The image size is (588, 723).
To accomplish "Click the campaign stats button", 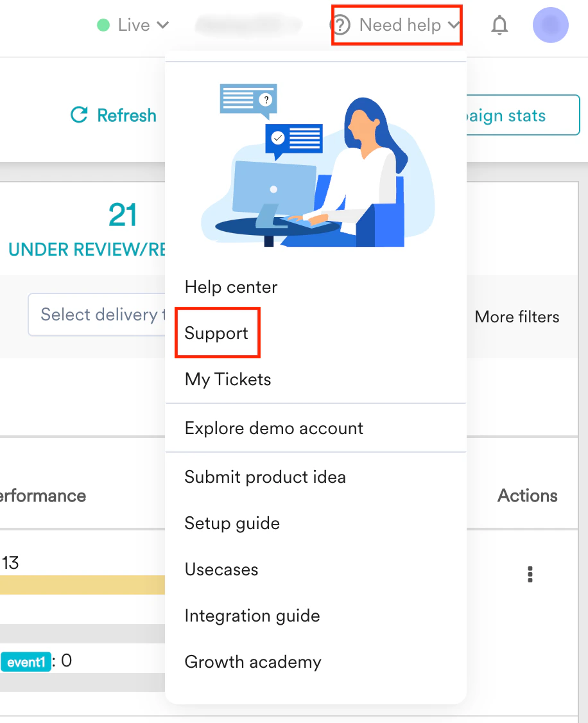I will pyautogui.click(x=523, y=116).
